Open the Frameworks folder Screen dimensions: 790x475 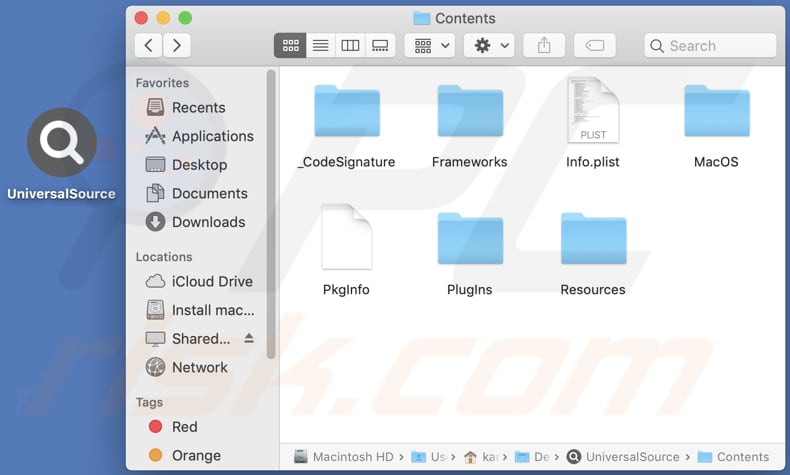point(469,111)
